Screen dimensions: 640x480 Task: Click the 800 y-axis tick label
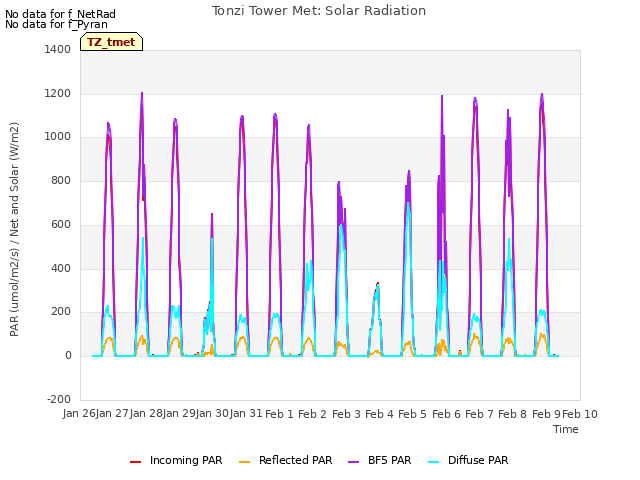[x=61, y=180]
